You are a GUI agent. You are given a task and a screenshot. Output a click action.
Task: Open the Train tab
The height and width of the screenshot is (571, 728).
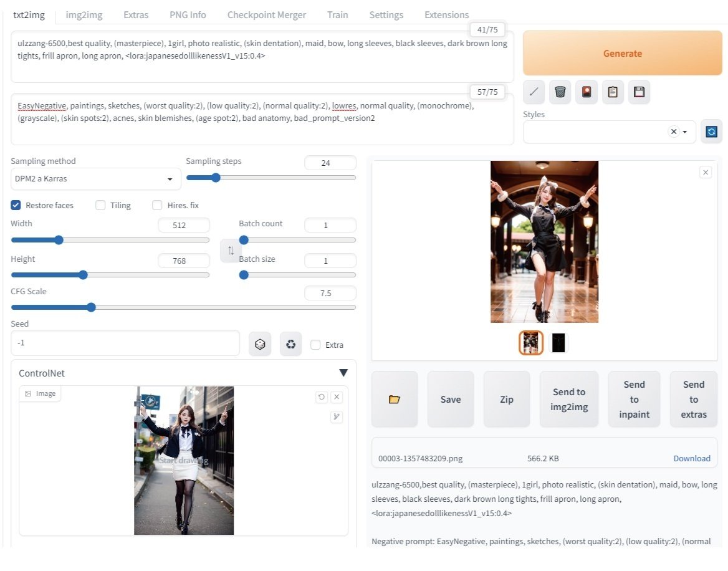338,15
